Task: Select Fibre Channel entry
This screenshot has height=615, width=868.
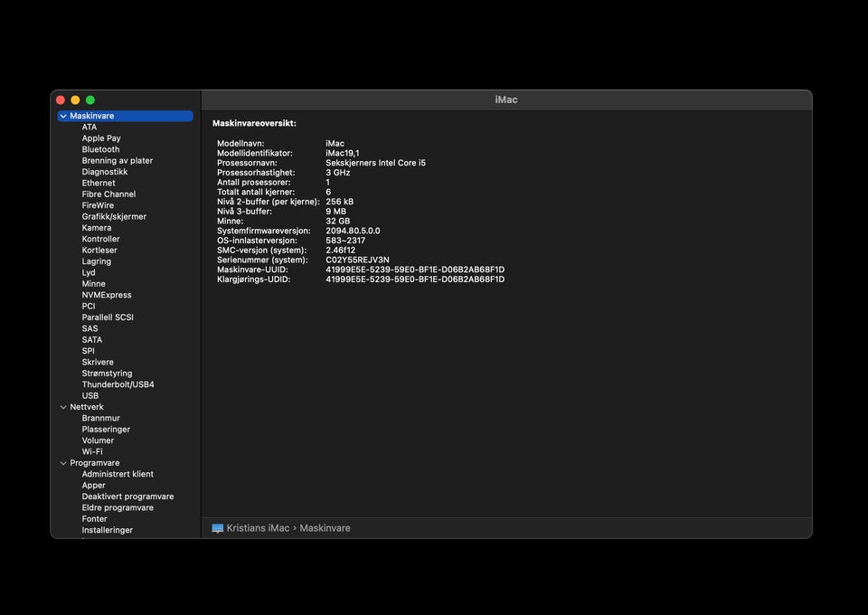Action: 108,194
